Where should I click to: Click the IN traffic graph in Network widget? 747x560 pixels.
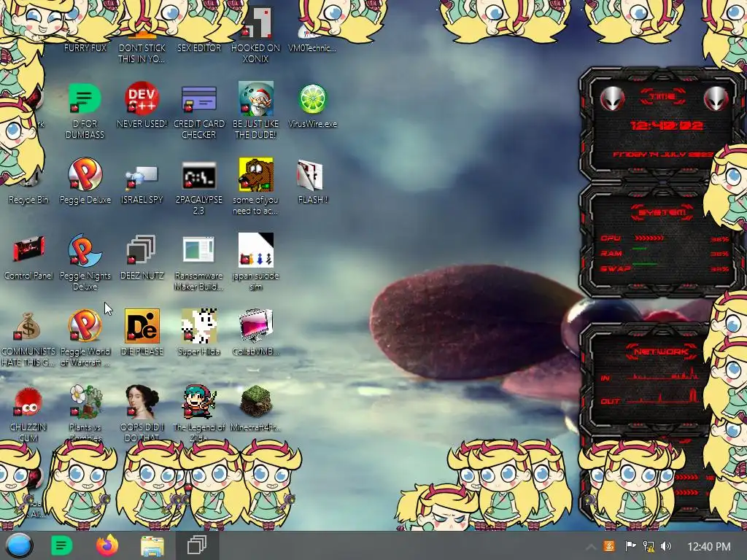pos(663,375)
